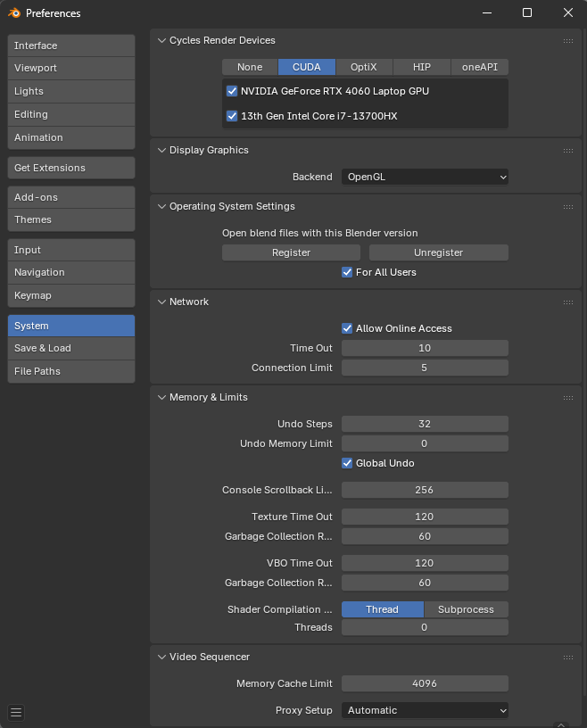Collapse Video Sequencer panel
The height and width of the screenshot is (728, 587).
pyautogui.click(x=161, y=657)
